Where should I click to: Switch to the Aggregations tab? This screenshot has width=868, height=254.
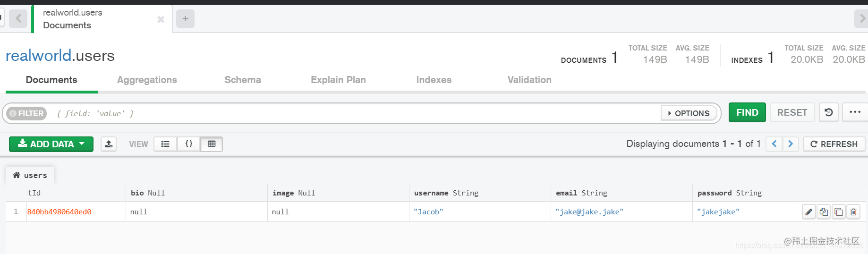147,80
